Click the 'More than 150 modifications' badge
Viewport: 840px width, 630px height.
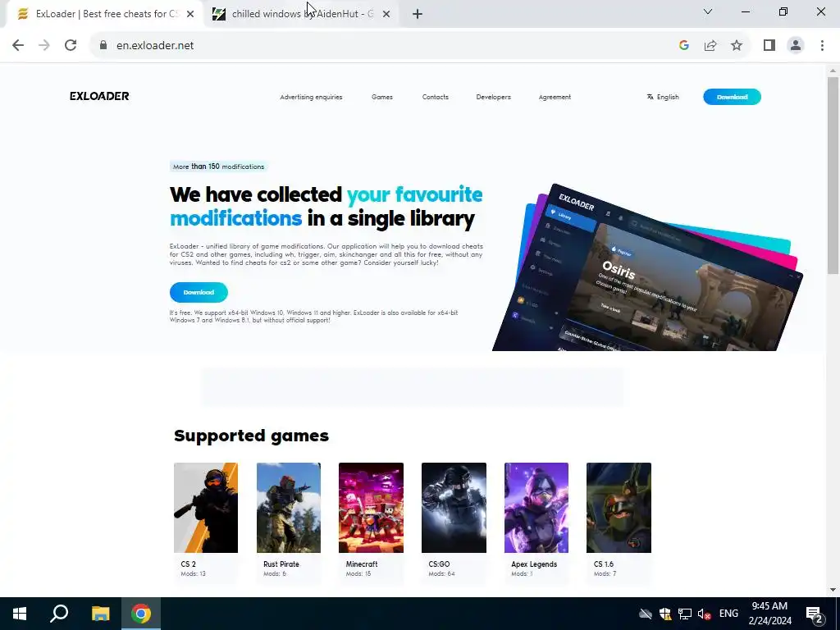(x=218, y=167)
